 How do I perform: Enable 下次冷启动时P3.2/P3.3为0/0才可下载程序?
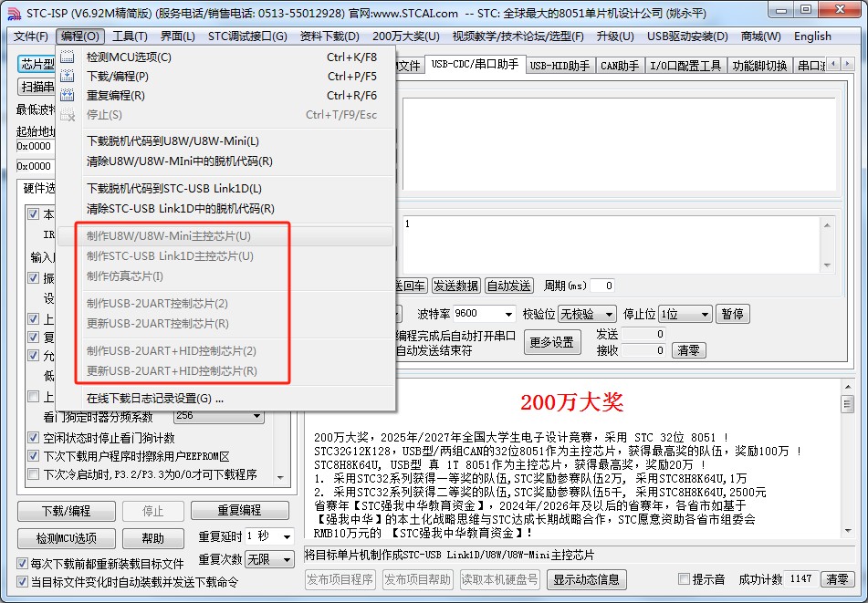click(33, 474)
